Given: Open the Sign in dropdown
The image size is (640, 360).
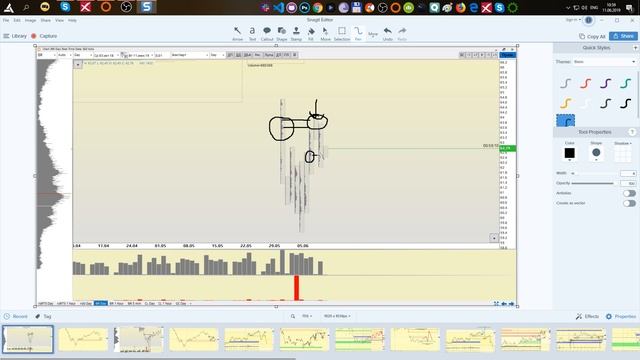Looking at the screenshot, I should click(x=573, y=20).
